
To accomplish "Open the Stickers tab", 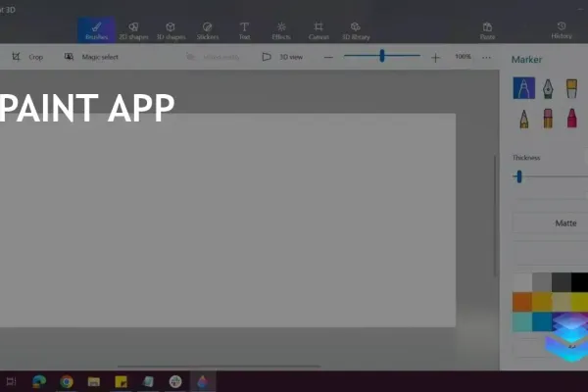I will pyautogui.click(x=208, y=30).
